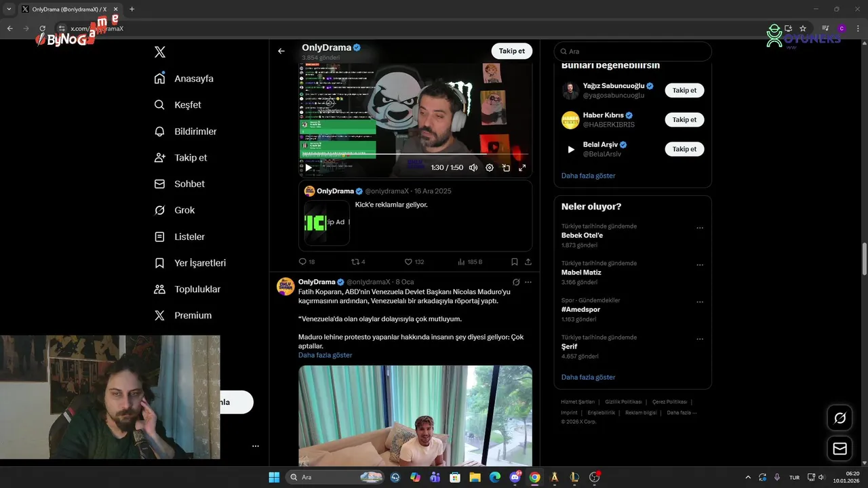Open Listeler in the sidebar

coord(179,237)
